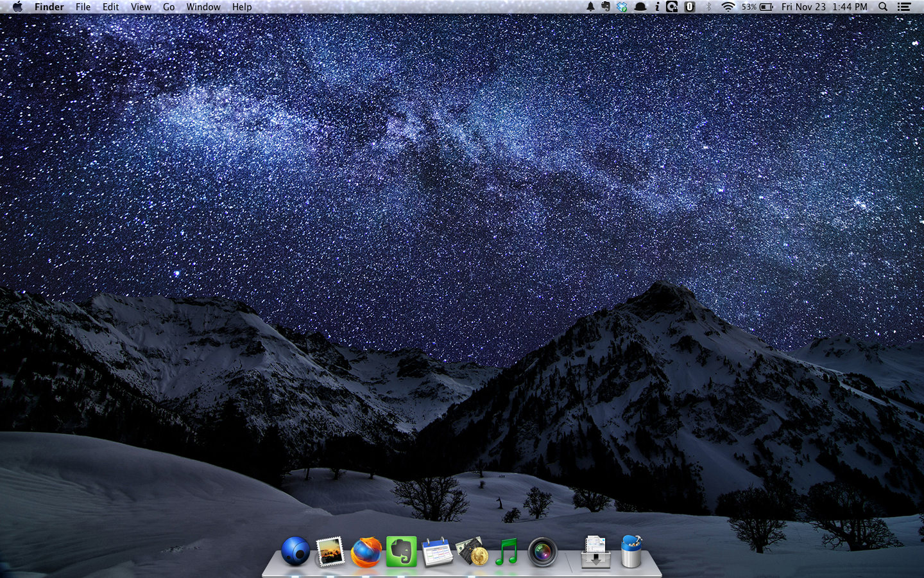Open the Finder application menu
Viewport: 924px width, 578px height.
point(49,6)
